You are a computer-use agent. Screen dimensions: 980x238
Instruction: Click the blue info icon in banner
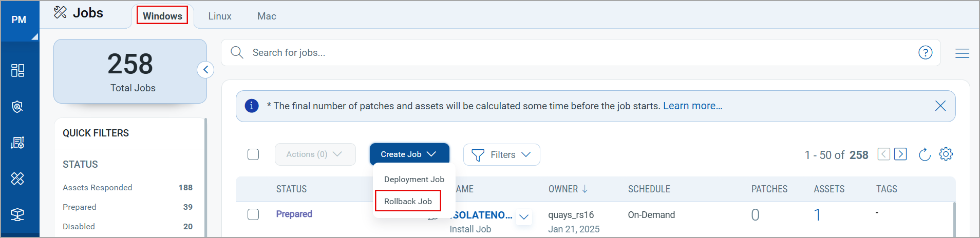(x=252, y=106)
